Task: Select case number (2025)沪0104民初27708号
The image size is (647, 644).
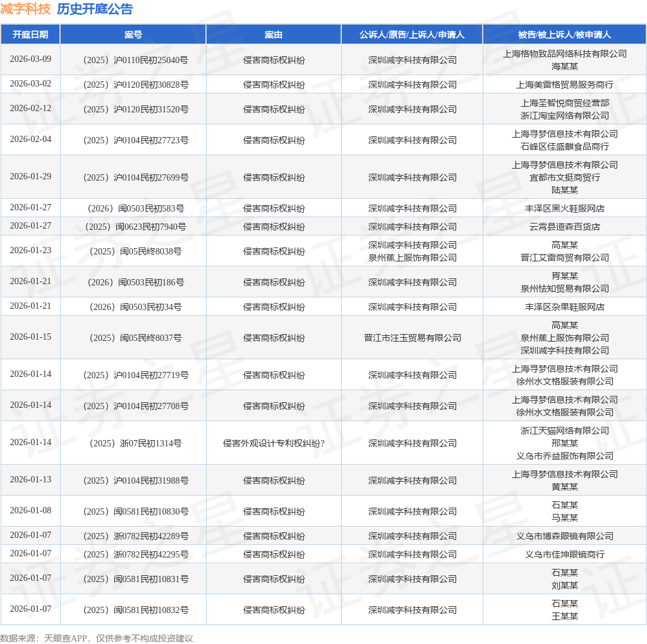Action: click(136, 406)
